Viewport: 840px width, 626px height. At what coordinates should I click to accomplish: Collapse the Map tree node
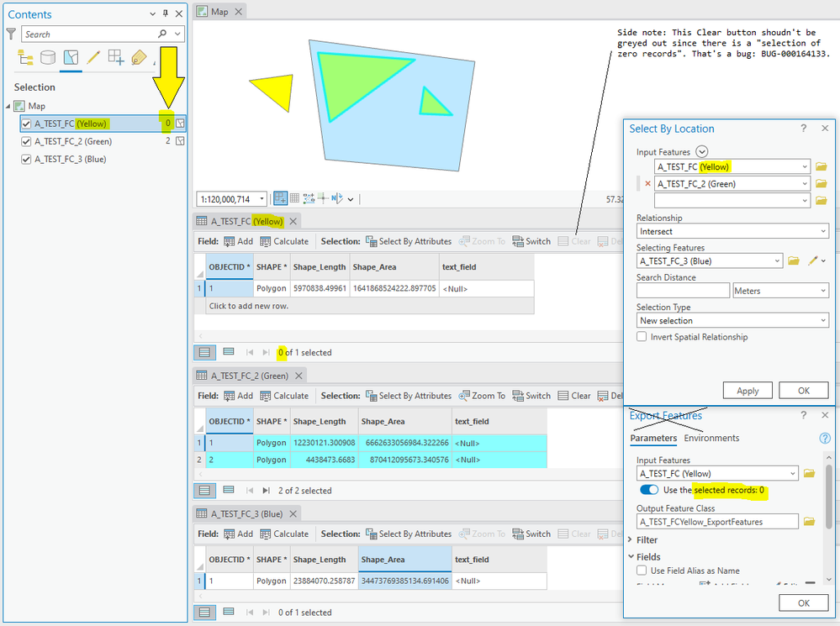tap(8, 106)
